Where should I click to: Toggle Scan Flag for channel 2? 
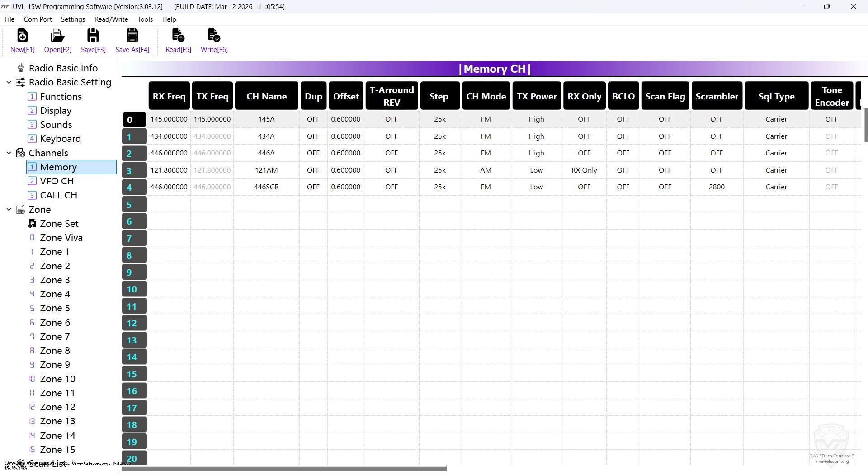coord(665,153)
